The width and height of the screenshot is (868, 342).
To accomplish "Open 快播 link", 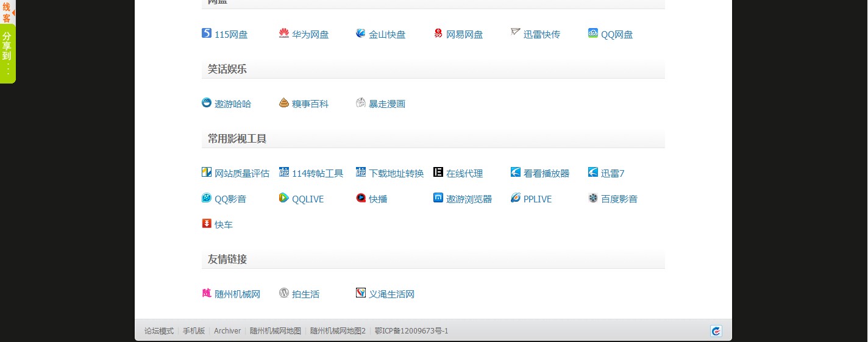I will pyautogui.click(x=378, y=199).
